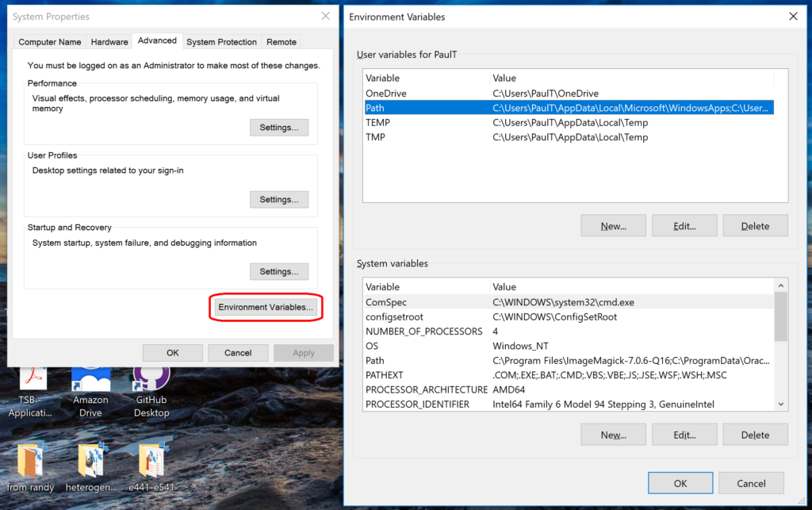Viewport: 812px width, 510px height.
Task: Click the Environment Variables button
Action: pyautogui.click(x=266, y=308)
